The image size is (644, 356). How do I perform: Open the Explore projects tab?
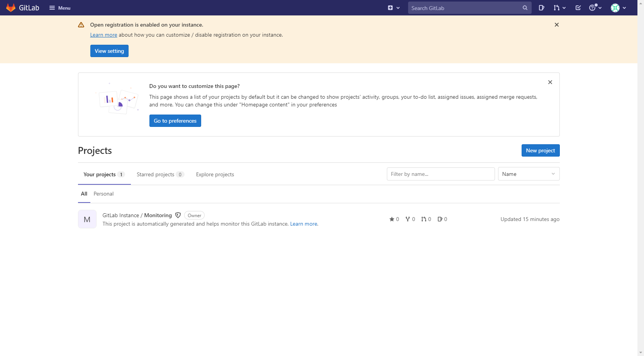pyautogui.click(x=215, y=174)
